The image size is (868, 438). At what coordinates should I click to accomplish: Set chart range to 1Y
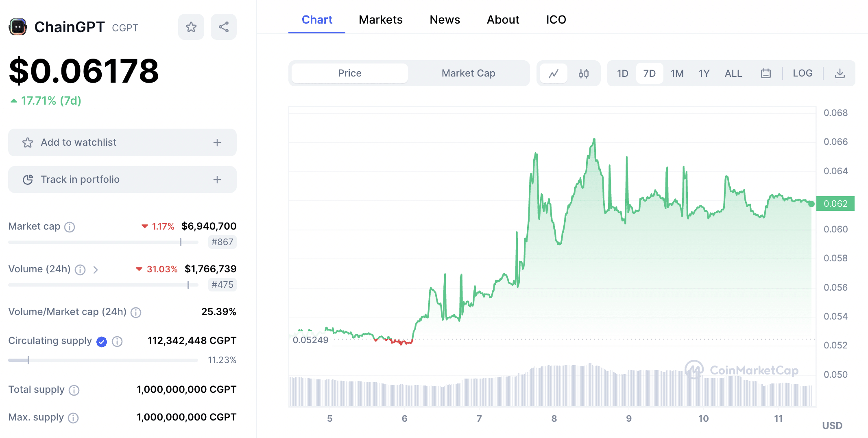click(704, 74)
